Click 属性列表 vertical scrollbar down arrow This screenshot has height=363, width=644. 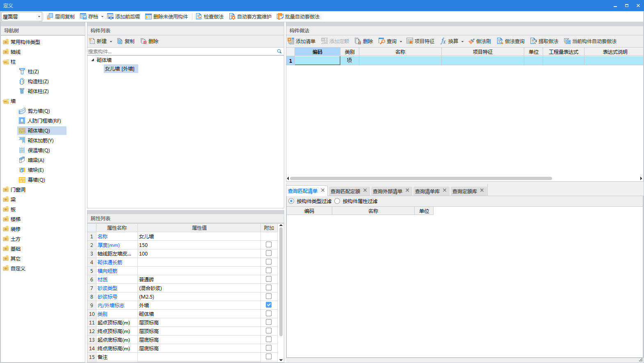coord(281,360)
